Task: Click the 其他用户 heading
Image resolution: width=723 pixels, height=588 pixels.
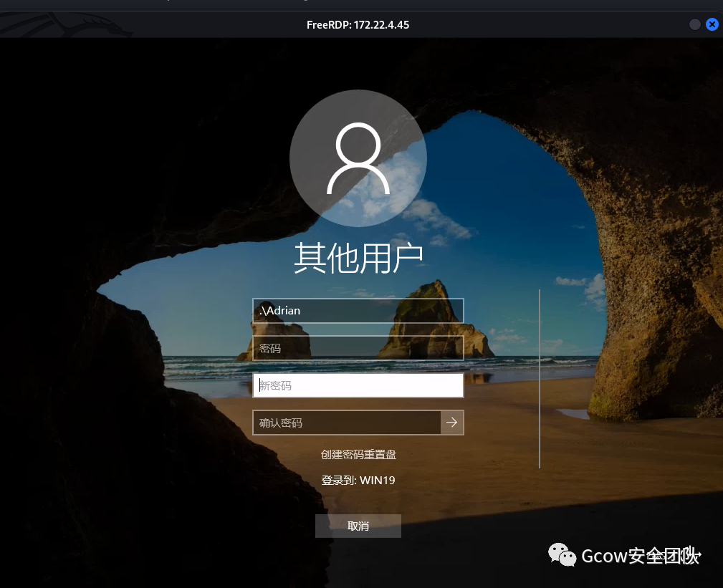Action: coord(358,259)
